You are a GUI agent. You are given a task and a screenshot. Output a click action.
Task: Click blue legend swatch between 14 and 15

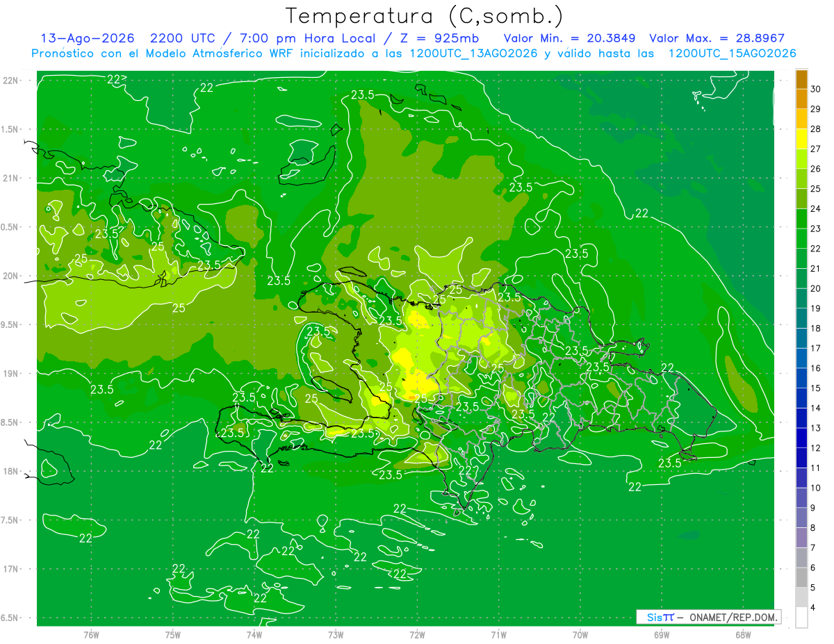tap(801, 399)
